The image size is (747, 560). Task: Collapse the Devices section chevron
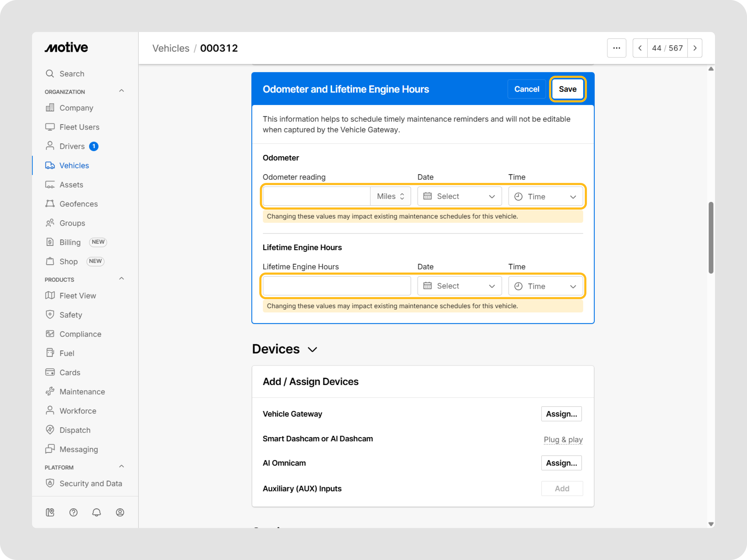click(x=313, y=349)
